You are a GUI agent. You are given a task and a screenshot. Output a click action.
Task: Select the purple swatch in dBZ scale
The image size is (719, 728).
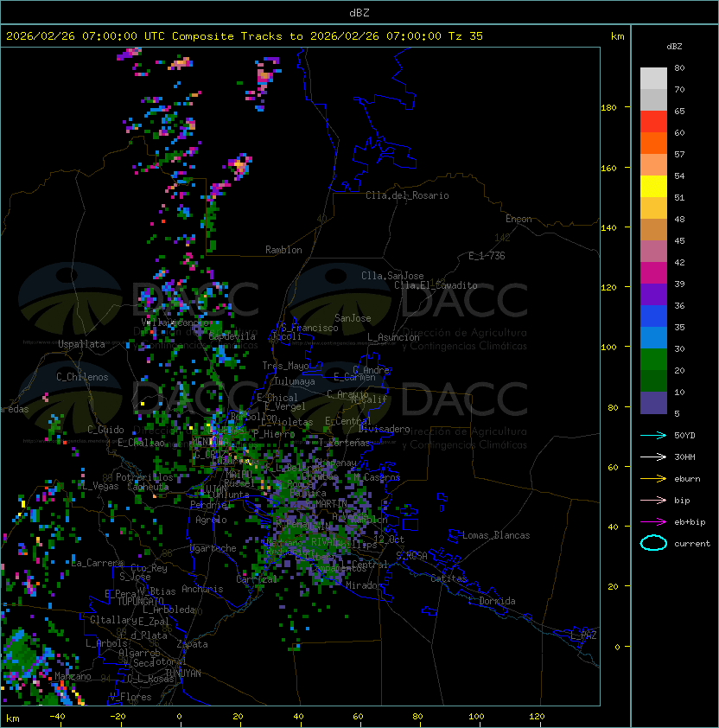[653, 294]
